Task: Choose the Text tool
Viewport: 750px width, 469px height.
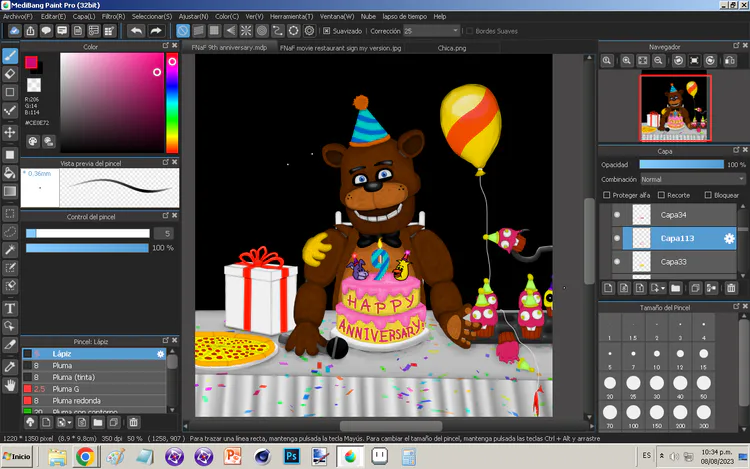Action: pyautogui.click(x=10, y=307)
